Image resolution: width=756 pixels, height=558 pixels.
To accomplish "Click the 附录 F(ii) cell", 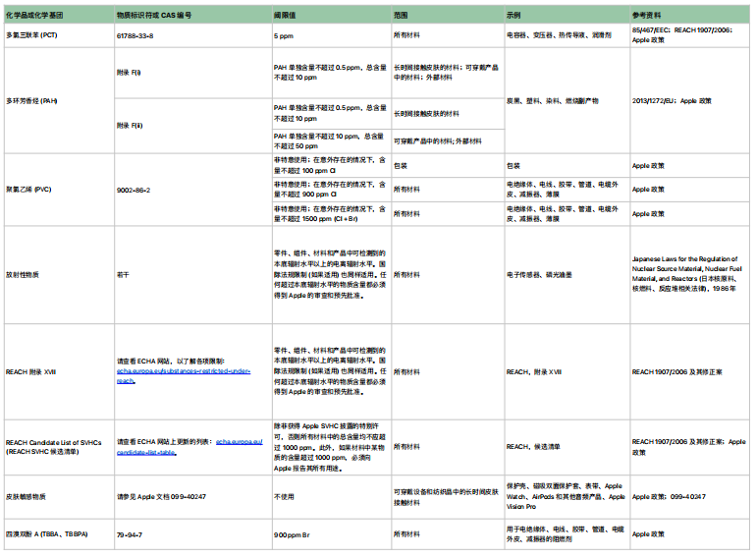I will [x=130, y=125].
